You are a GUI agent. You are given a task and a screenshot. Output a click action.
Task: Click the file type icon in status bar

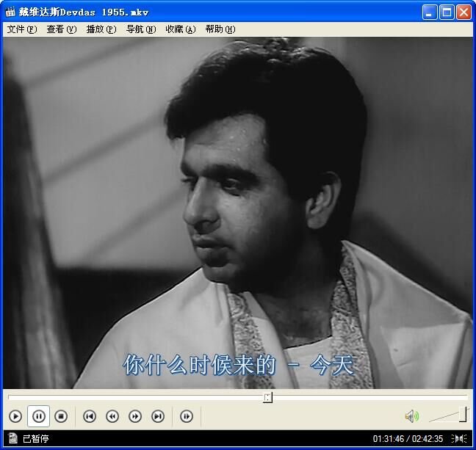12,438
